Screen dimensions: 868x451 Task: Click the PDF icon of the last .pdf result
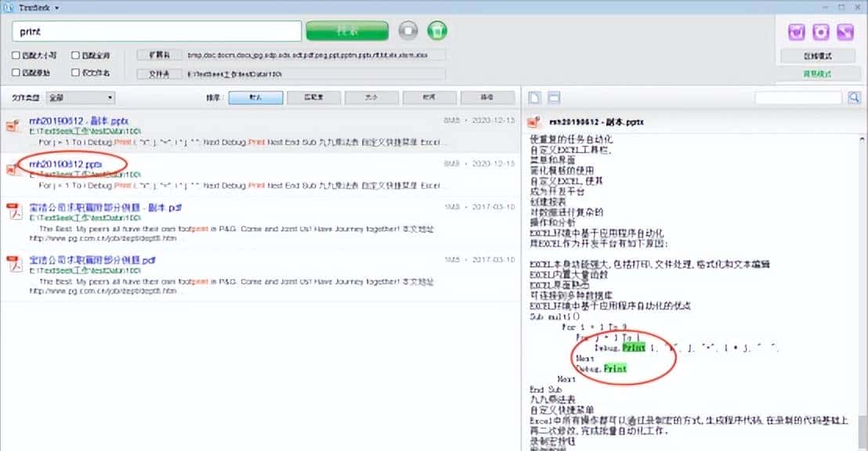pyautogui.click(x=14, y=264)
